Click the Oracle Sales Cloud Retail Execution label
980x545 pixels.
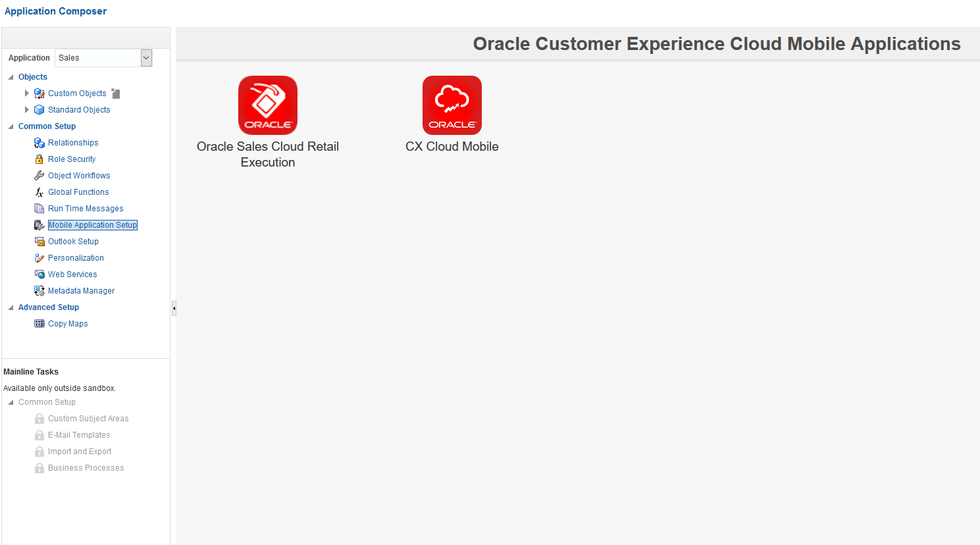point(268,155)
